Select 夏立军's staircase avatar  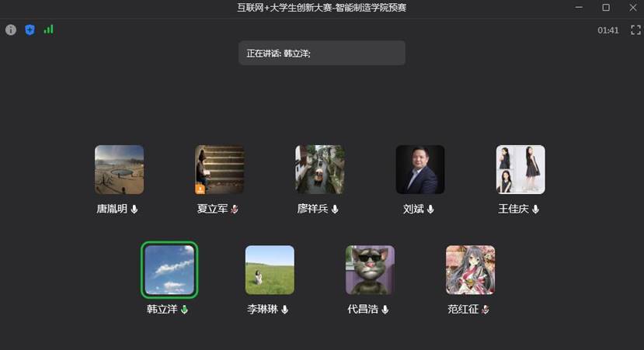pos(219,169)
